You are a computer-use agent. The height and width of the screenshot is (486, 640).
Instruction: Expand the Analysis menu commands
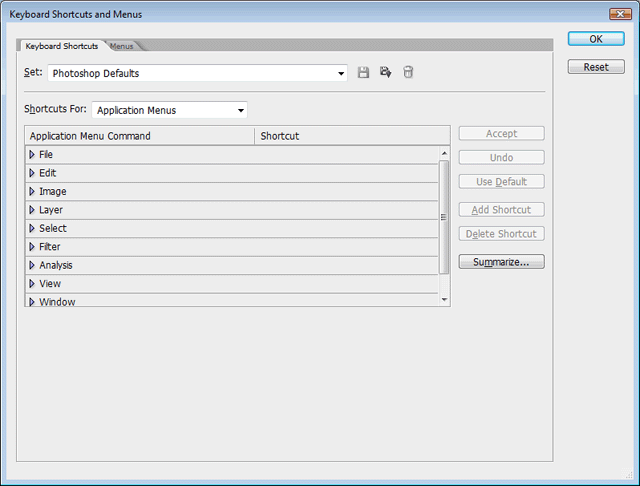click(x=32, y=265)
